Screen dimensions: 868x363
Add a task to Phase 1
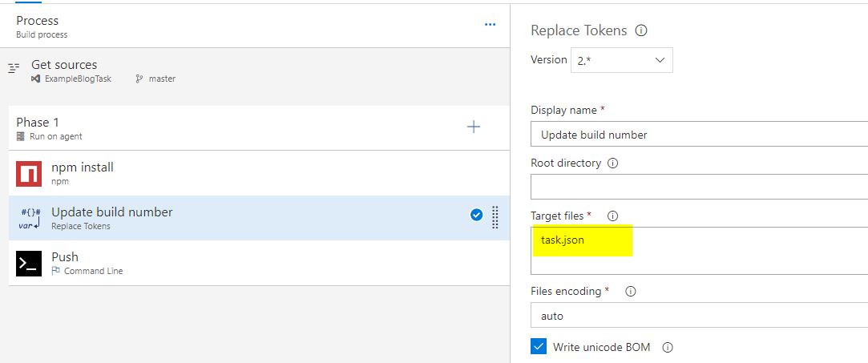pyautogui.click(x=474, y=127)
